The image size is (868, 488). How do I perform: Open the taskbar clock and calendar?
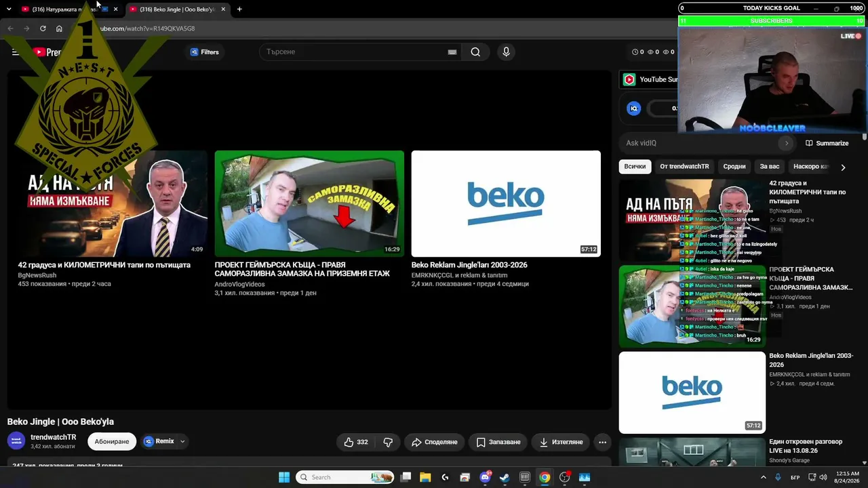(x=848, y=477)
